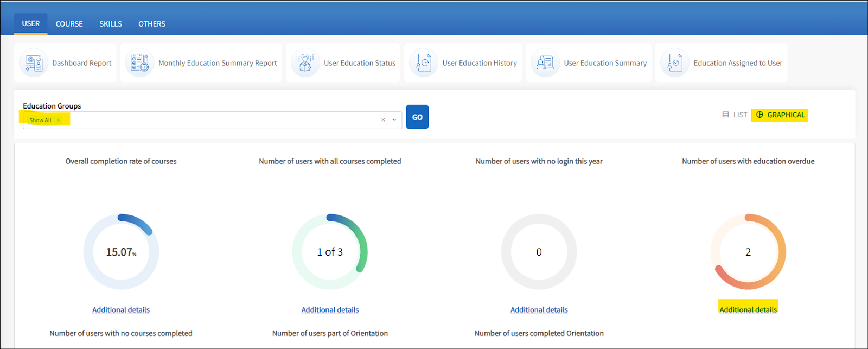The height and width of the screenshot is (349, 868).
Task: Remove the Show All tag
Action: [58, 120]
